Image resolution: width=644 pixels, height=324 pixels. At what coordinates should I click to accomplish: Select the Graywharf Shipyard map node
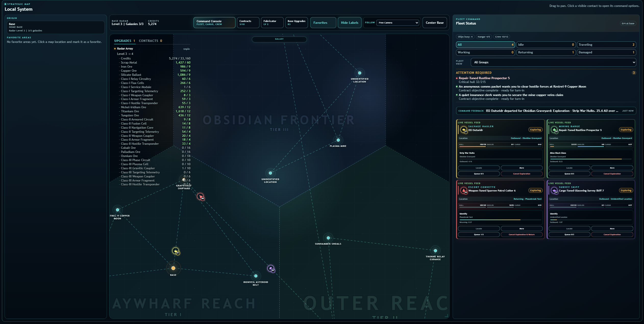pyautogui.click(x=184, y=180)
